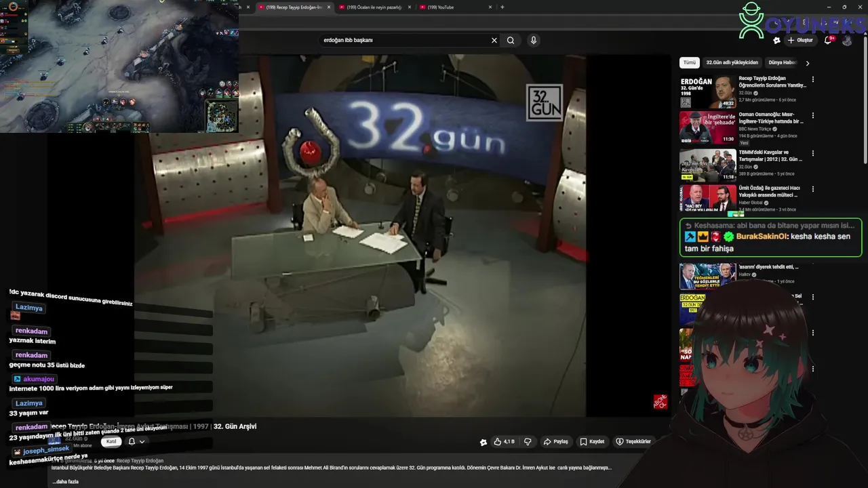Open options menu for Erdoğan Öğrencilerin video
This screenshot has height=488, width=868.
[813, 79]
